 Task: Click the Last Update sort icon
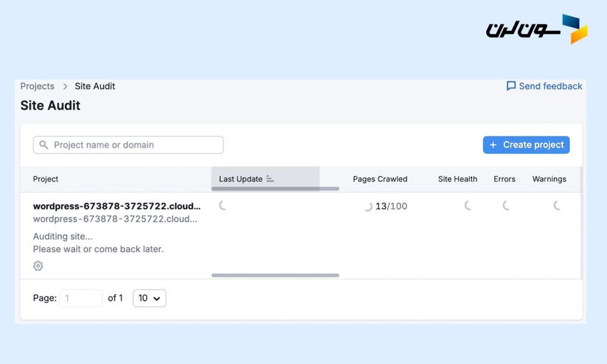pyautogui.click(x=270, y=179)
